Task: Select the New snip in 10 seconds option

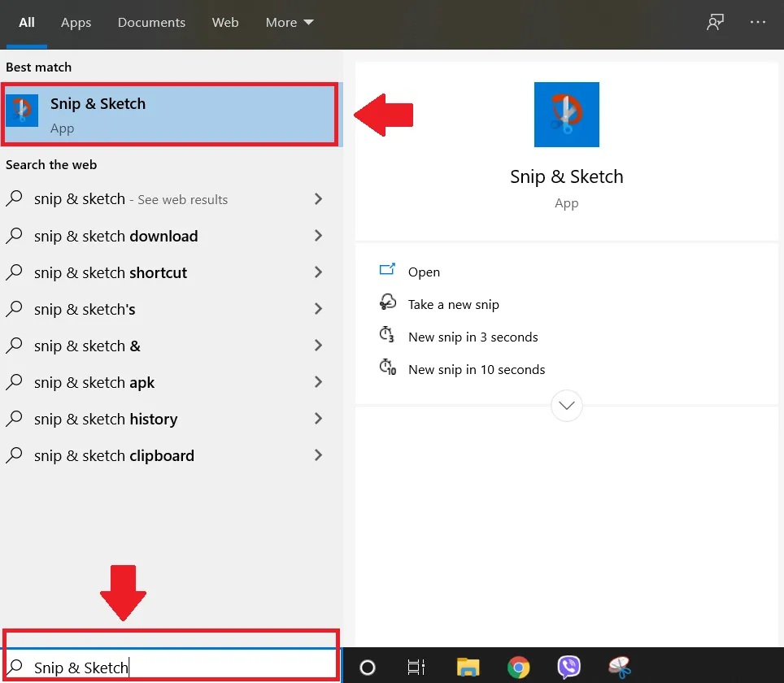Action: coord(477,369)
